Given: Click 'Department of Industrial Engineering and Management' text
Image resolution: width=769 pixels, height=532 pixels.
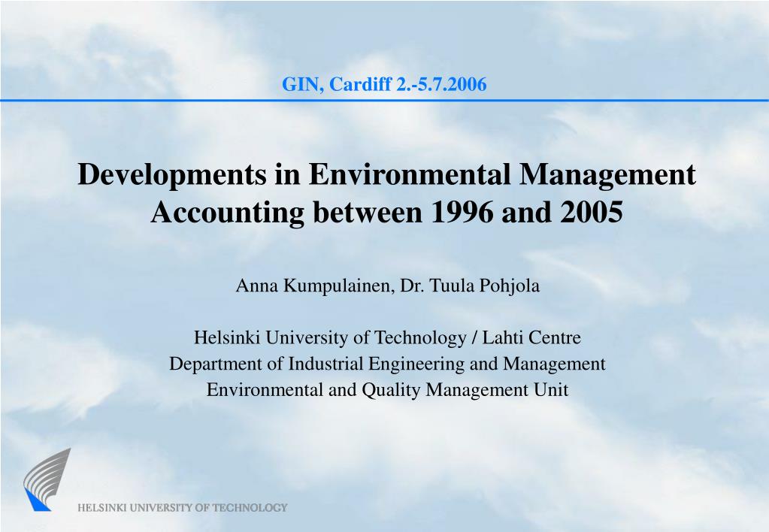Looking at the screenshot, I should (387, 364).
